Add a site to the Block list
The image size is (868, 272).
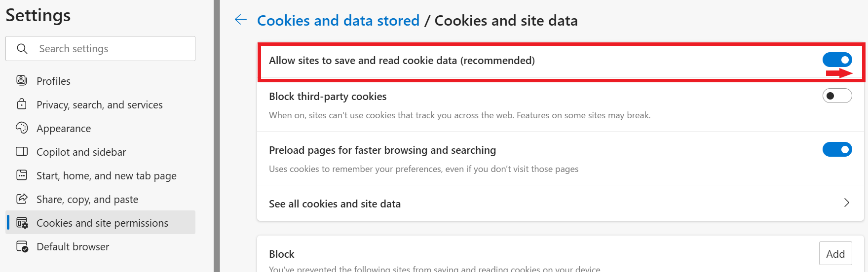[835, 254]
